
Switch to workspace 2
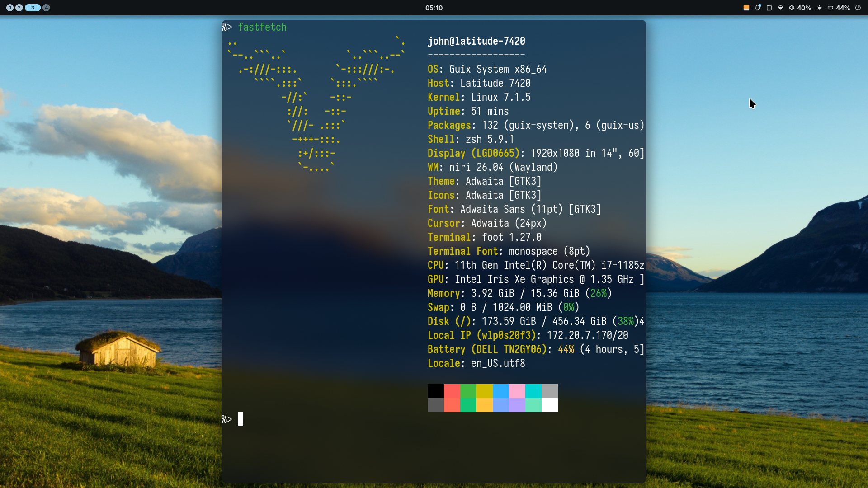click(x=19, y=8)
